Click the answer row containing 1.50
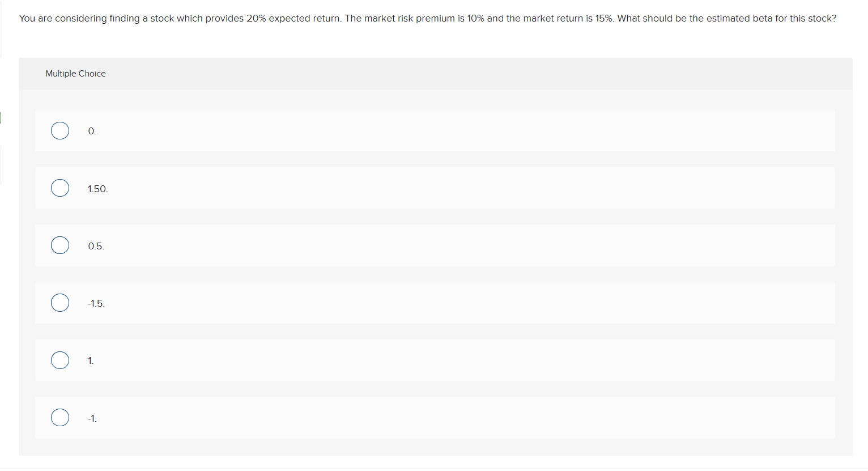The image size is (868, 471). point(397,188)
